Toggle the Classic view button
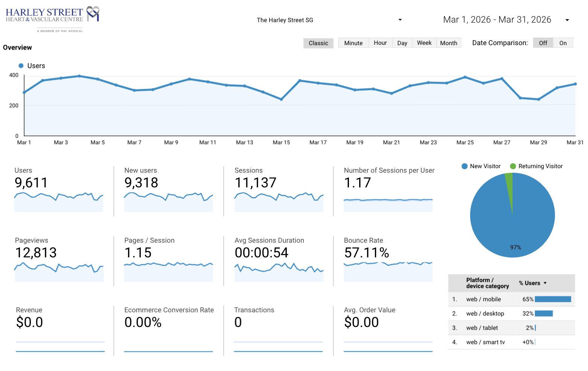Screen dimensions: 588x371 pos(318,43)
